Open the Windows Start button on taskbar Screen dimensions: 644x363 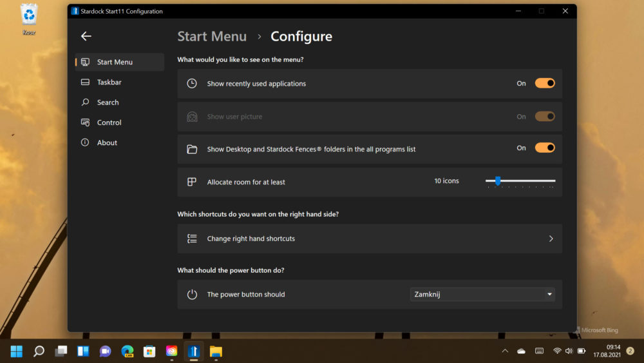coord(17,351)
